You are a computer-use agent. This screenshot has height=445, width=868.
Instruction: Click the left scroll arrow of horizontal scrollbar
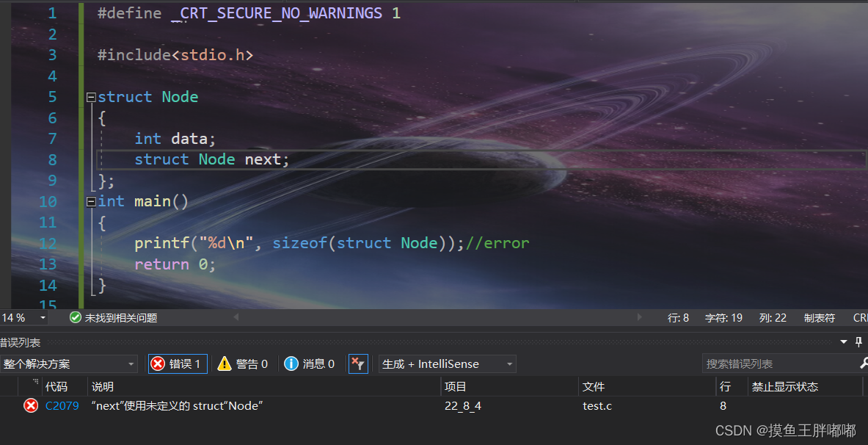point(236,318)
